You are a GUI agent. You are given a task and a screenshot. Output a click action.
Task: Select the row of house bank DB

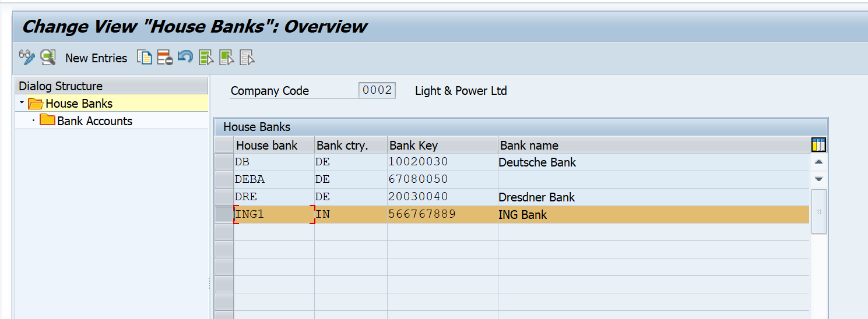pyautogui.click(x=224, y=162)
